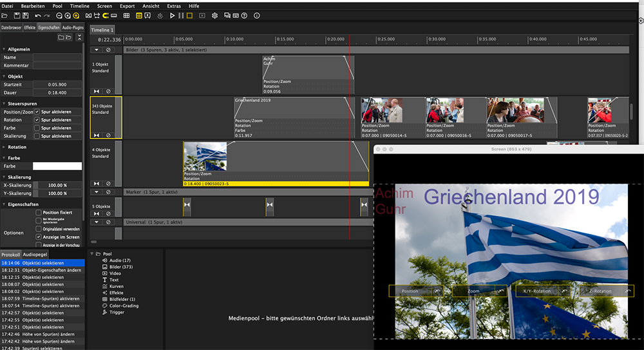
Task: Redo the last undone action
Action: coord(47,15)
